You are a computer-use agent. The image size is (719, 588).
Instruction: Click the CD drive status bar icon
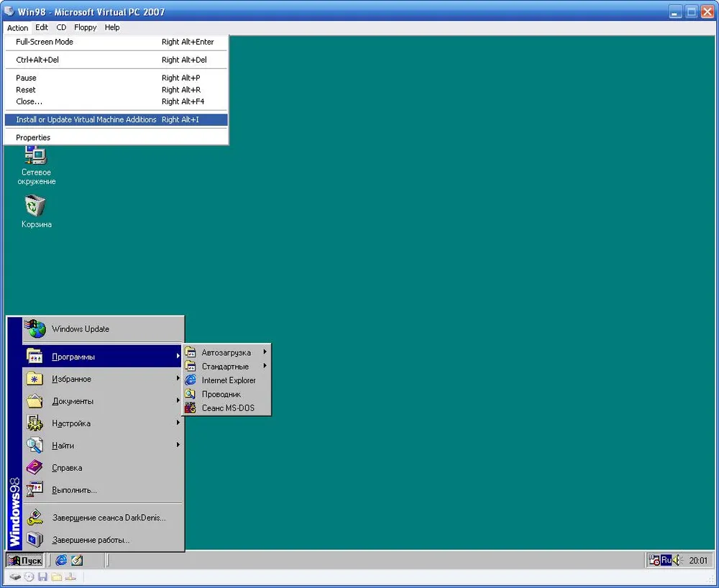tap(29, 576)
